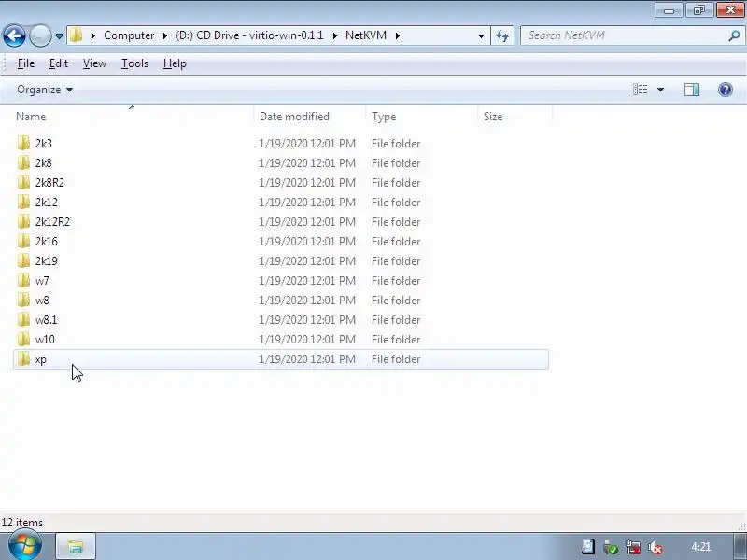This screenshot has width=747, height=560.
Task: Select the 2k12 folder icon
Action: (x=23, y=202)
